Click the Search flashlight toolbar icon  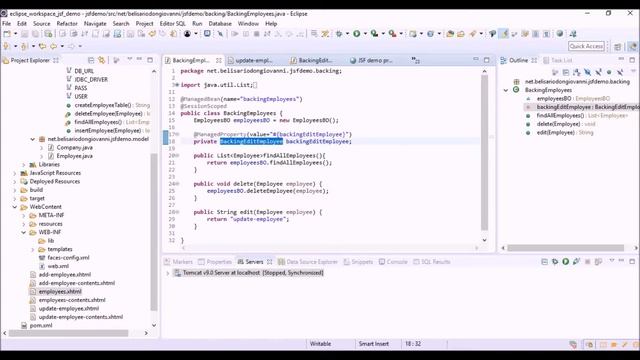coord(473,34)
